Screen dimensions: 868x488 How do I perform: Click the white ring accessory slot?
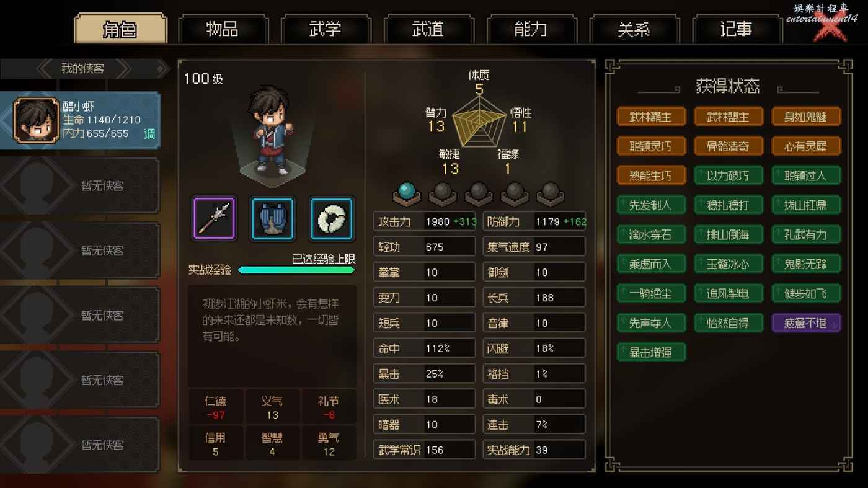[332, 218]
